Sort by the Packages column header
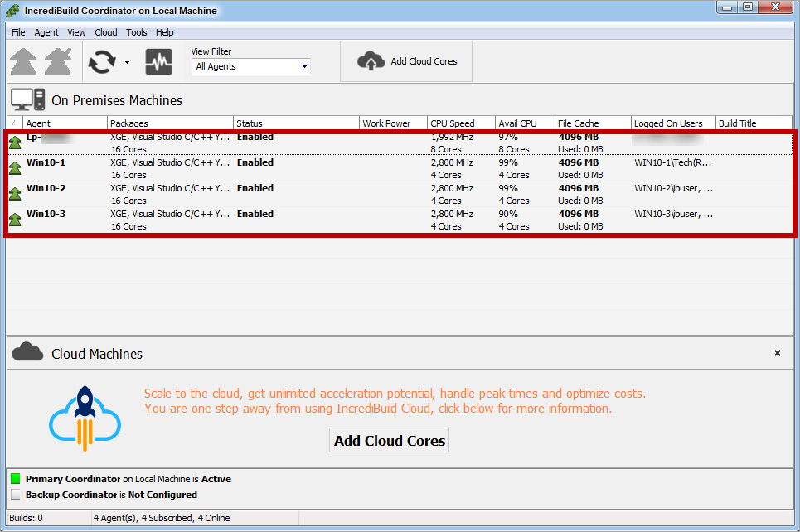This screenshot has height=532, width=800. (170, 123)
